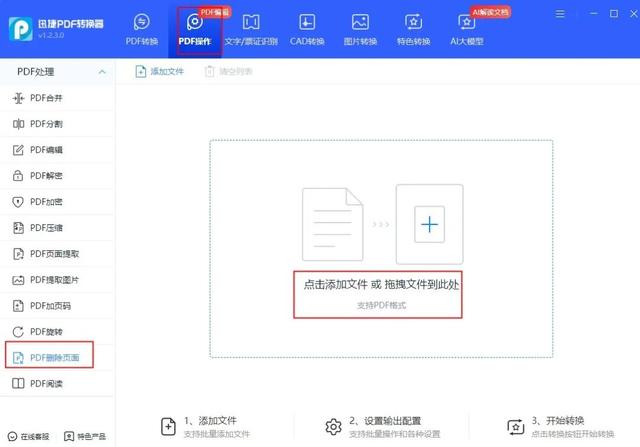Maximize the application window
The image size is (640, 447).
pyautogui.click(x=614, y=13)
